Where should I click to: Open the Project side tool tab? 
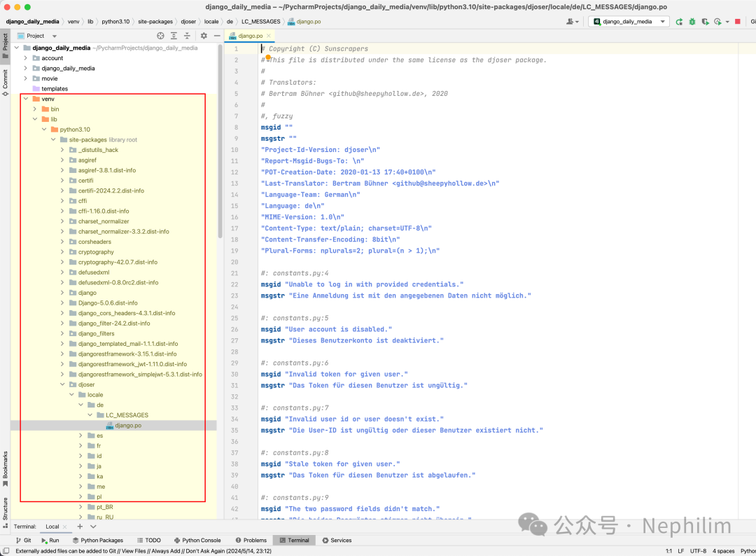click(x=6, y=45)
